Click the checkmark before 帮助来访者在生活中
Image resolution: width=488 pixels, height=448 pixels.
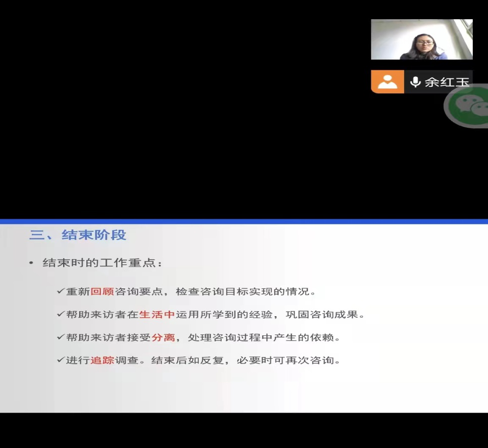click(60, 314)
